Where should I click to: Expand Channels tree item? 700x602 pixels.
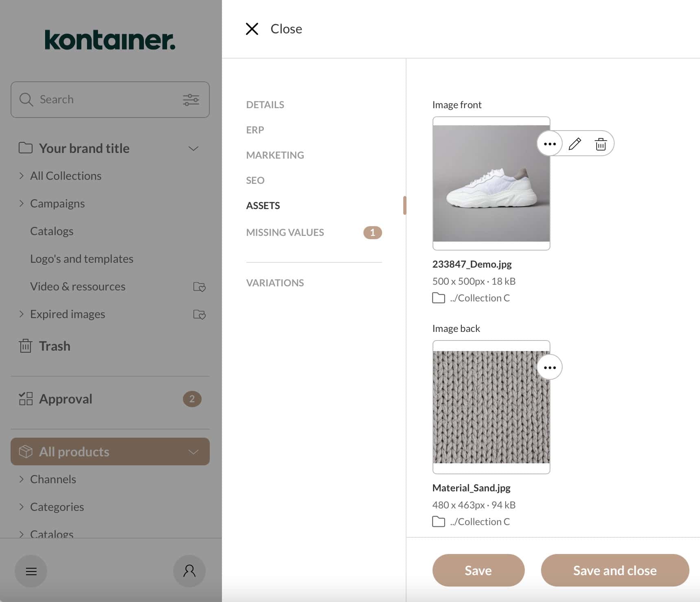[22, 479]
